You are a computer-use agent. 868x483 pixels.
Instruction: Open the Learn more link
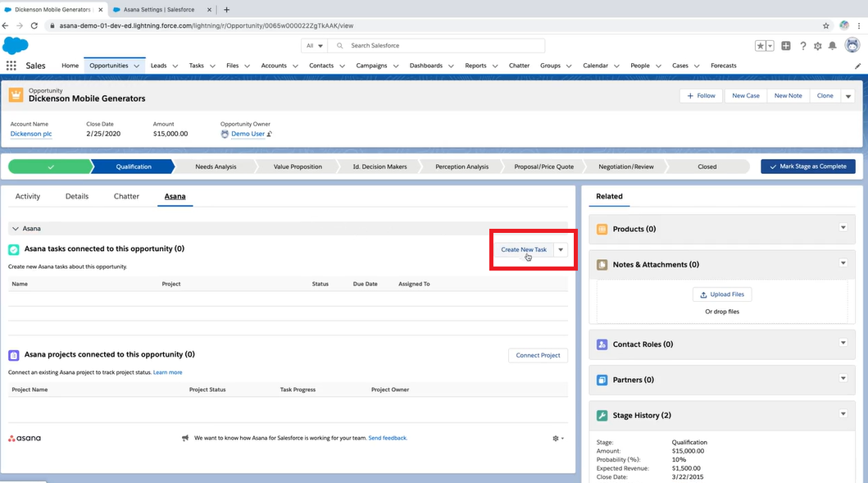168,372
